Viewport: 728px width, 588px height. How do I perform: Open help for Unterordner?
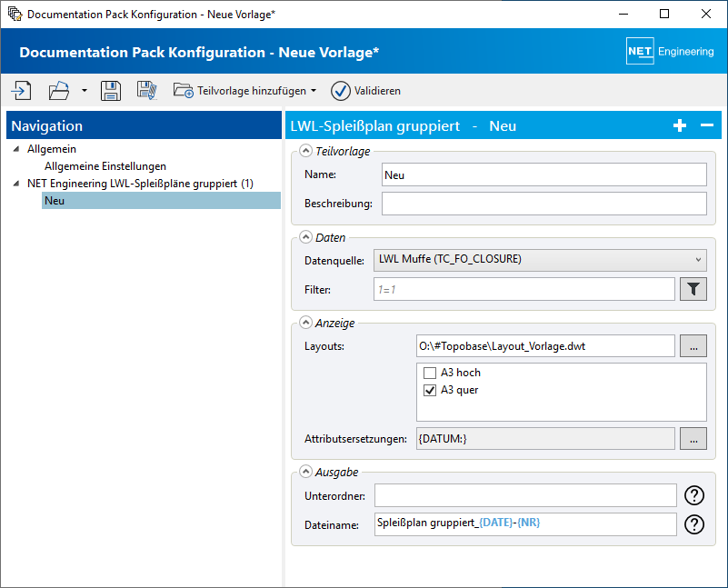694,495
